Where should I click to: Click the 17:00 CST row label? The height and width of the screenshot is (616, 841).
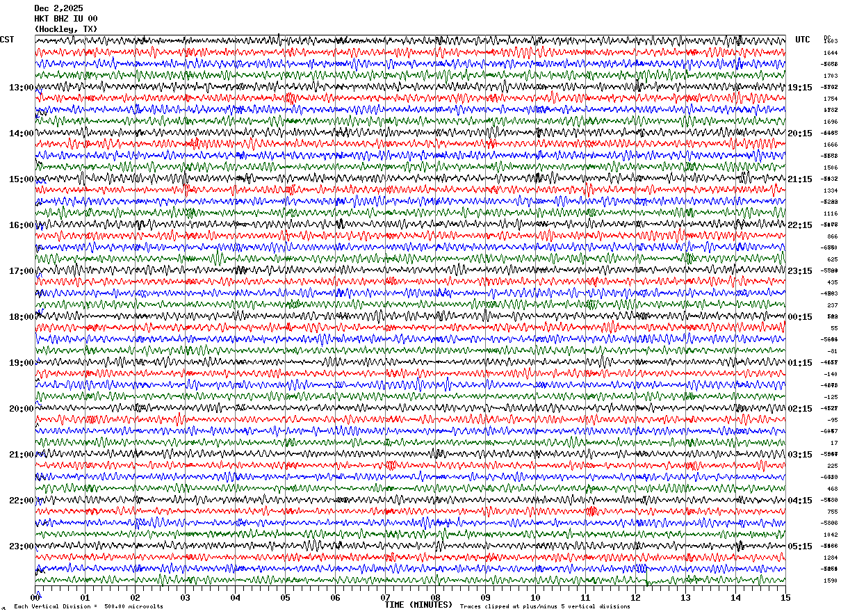coord(22,271)
